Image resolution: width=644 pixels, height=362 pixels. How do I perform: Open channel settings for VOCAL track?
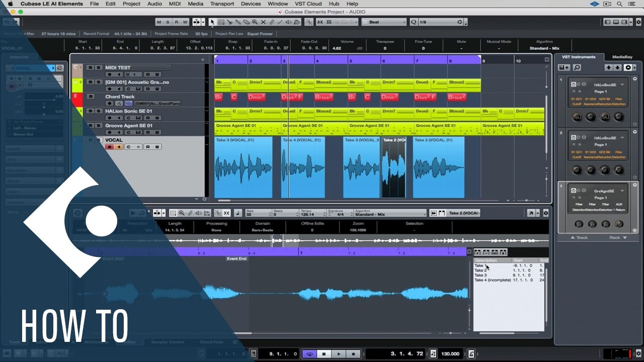pyautogui.click(x=128, y=147)
